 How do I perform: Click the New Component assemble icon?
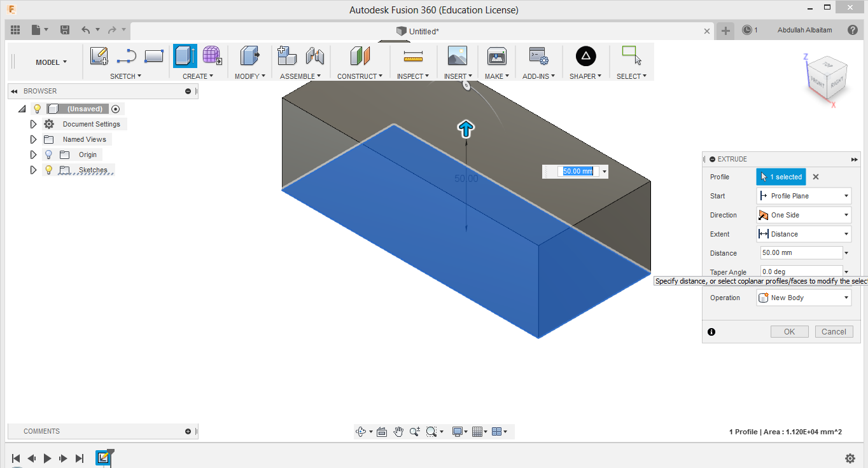click(287, 56)
